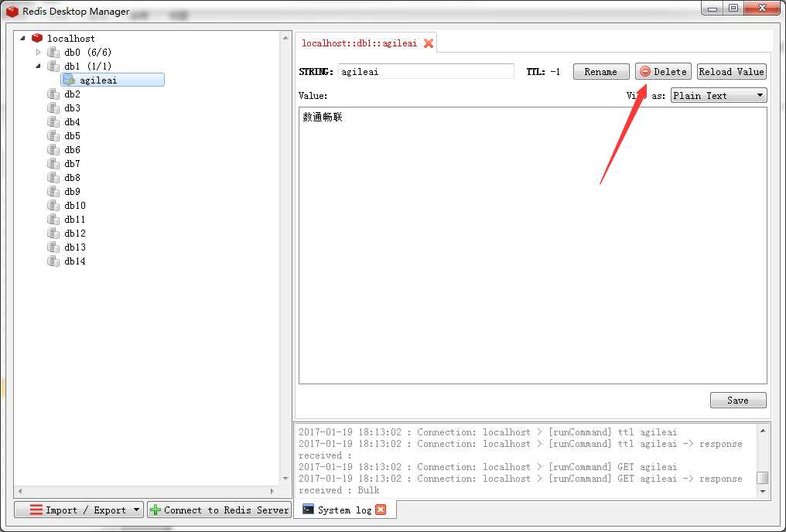Click the log scroll down arrow

tap(763, 492)
